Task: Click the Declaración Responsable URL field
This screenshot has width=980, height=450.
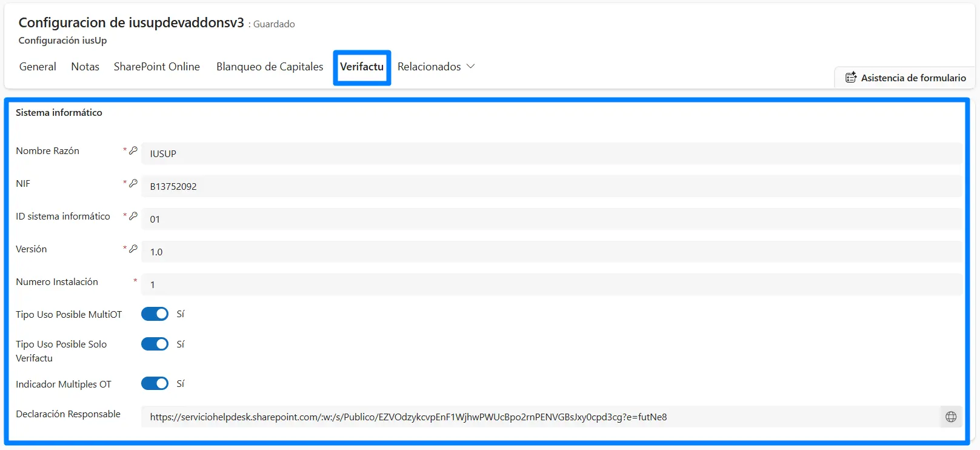Action: point(539,417)
